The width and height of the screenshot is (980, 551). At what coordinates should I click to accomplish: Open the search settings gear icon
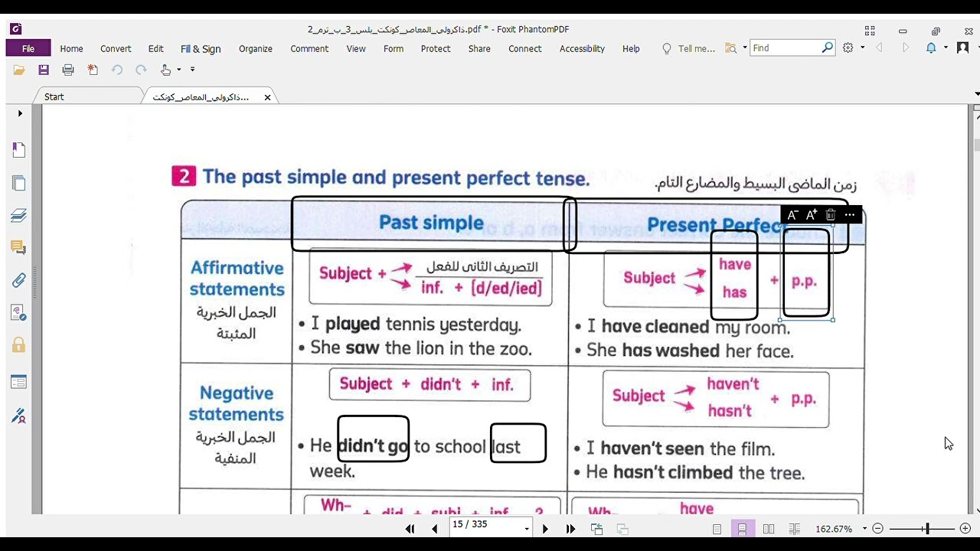tap(848, 47)
